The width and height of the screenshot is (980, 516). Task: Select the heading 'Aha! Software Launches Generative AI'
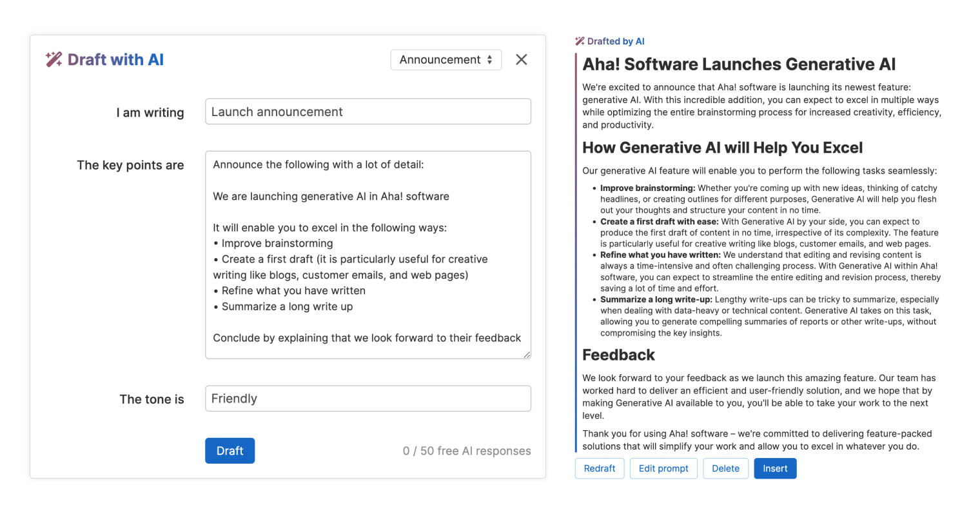pos(739,64)
